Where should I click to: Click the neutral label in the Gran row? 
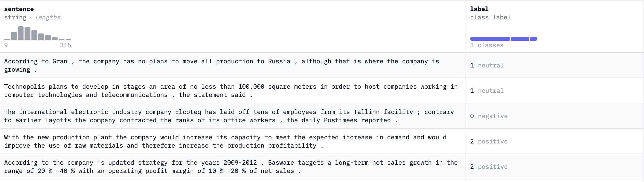[x=490, y=65]
